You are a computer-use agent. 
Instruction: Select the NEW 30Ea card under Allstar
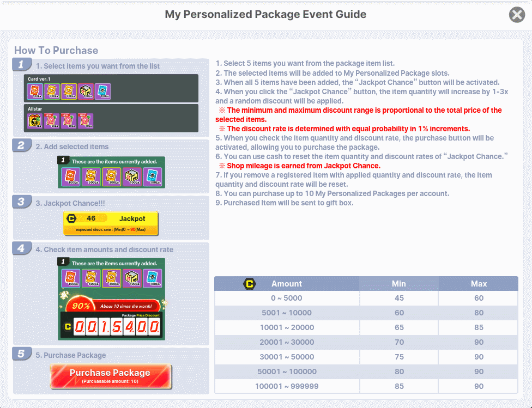click(69, 121)
